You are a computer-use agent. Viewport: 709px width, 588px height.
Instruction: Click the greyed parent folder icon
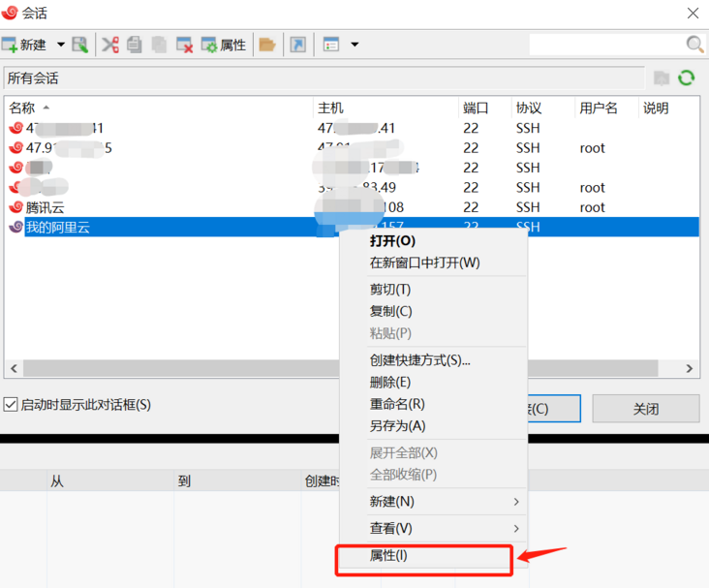(x=662, y=78)
